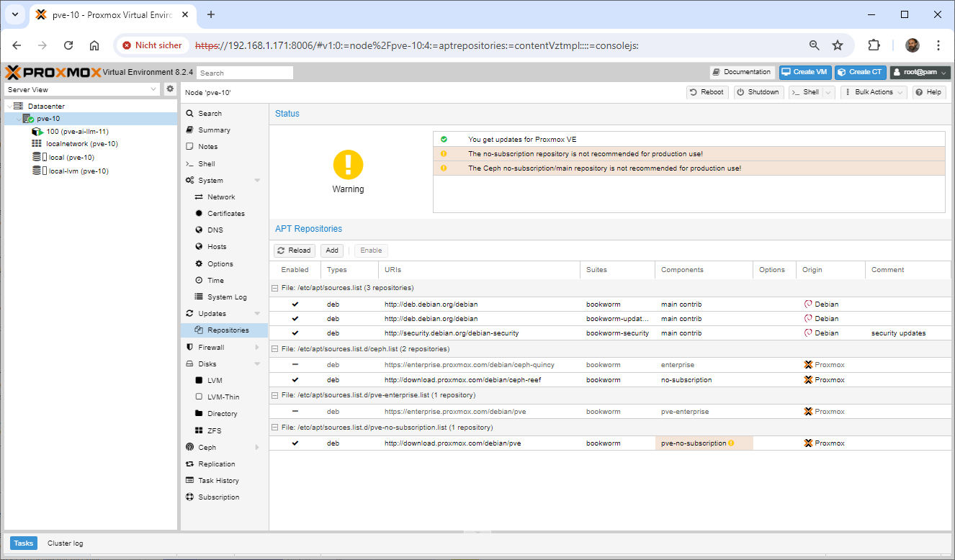The height and width of the screenshot is (560, 955).
Task: Open the Bulk Actions dropdown
Action: click(874, 92)
